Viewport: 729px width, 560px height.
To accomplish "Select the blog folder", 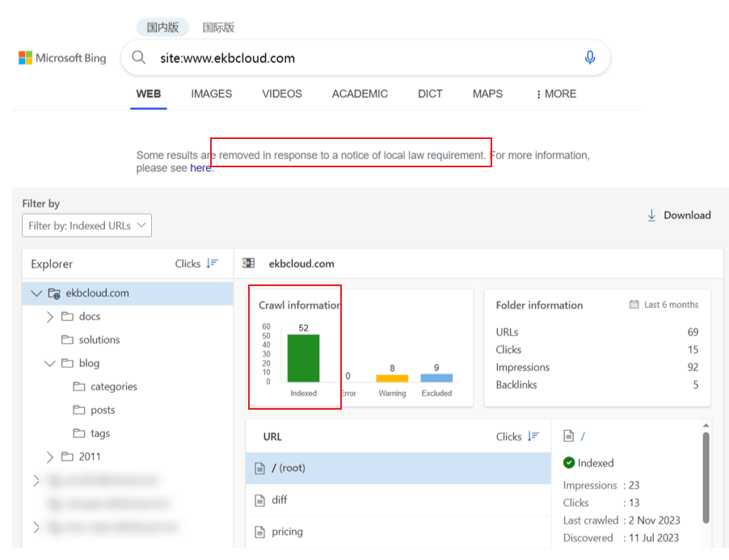I will tap(89, 363).
